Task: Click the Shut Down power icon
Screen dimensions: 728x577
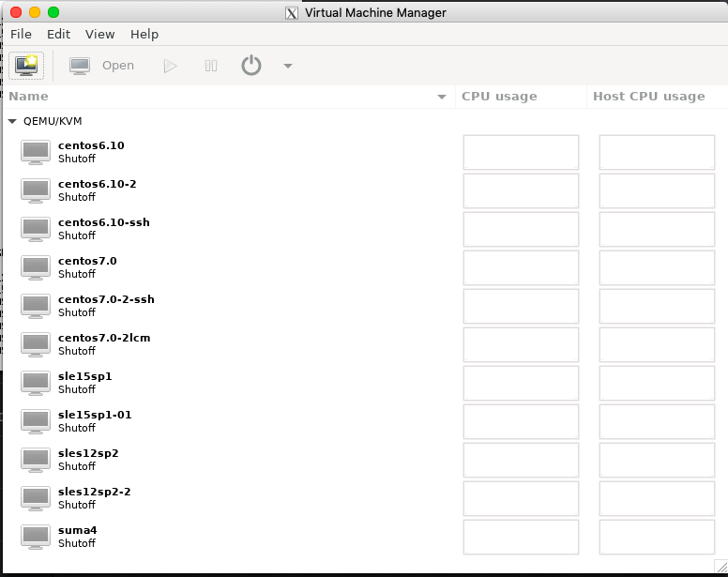Action: pyautogui.click(x=251, y=66)
